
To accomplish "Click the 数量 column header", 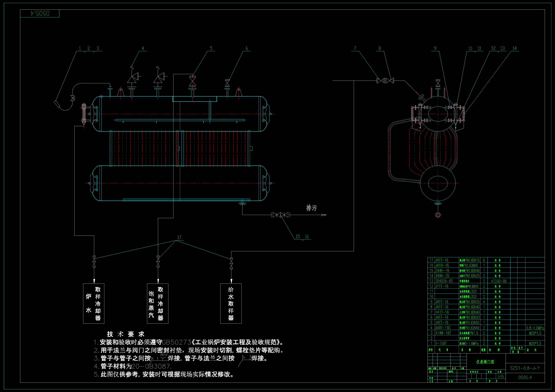I will click(x=483, y=350).
